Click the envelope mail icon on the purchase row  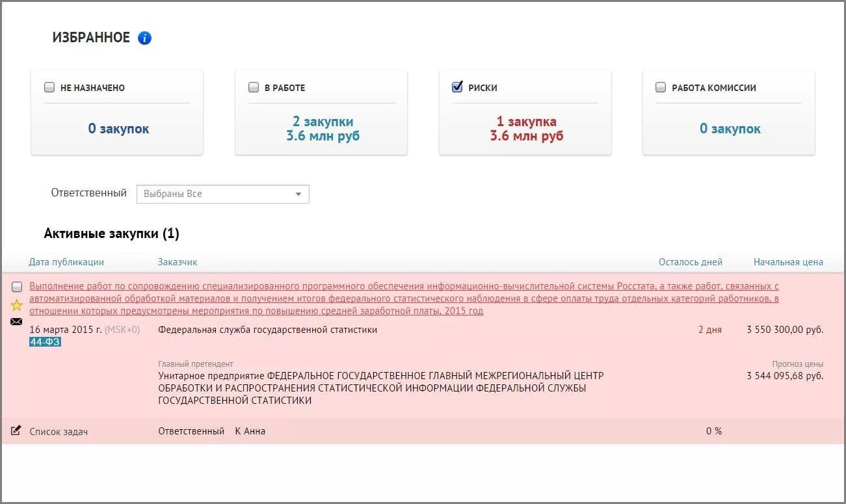[16, 321]
